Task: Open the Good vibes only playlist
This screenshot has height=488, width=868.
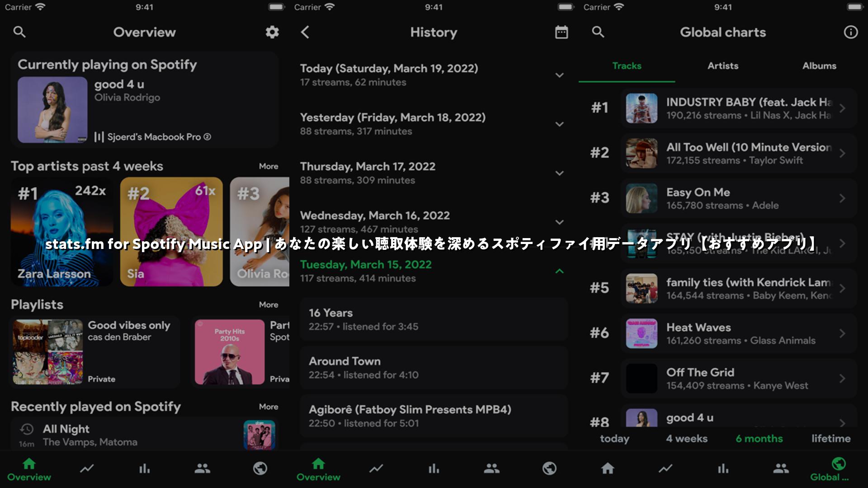Action: 94,352
